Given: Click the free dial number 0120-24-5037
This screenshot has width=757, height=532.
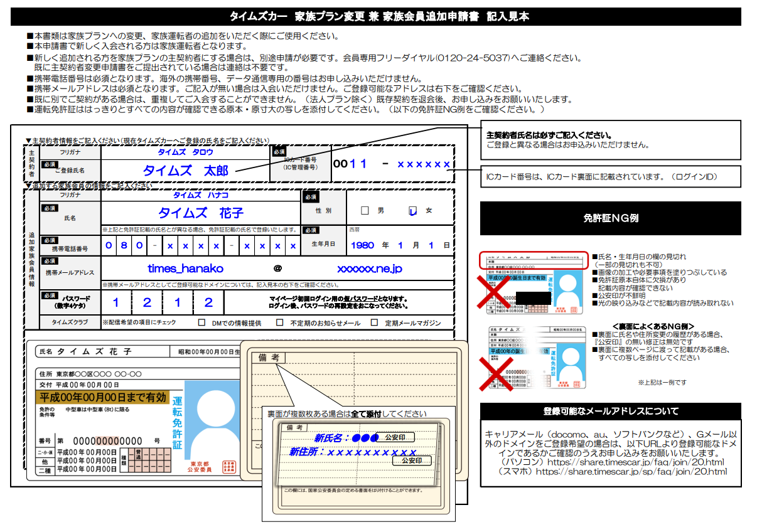Looking at the screenshot, I should pyautogui.click(x=471, y=58).
